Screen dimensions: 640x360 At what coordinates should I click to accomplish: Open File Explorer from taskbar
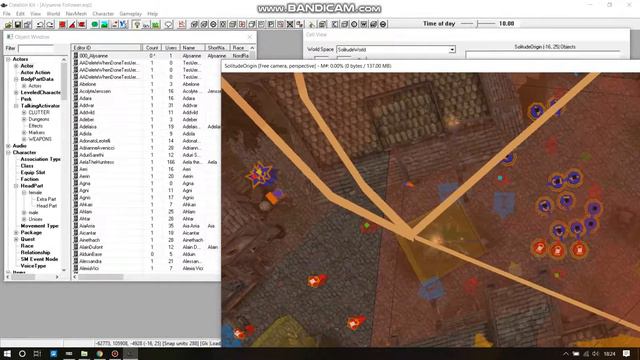click(x=84, y=353)
